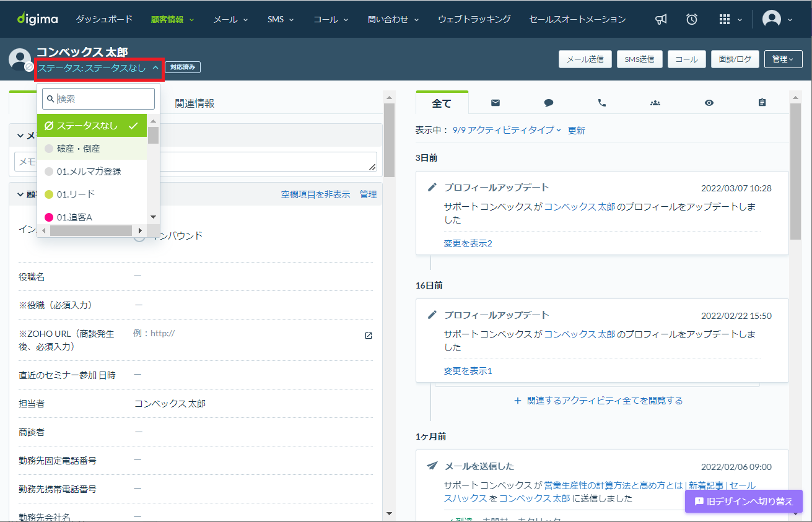812x522 pixels.
Task: Switch to the 関連情報 tab
Action: [x=194, y=103]
